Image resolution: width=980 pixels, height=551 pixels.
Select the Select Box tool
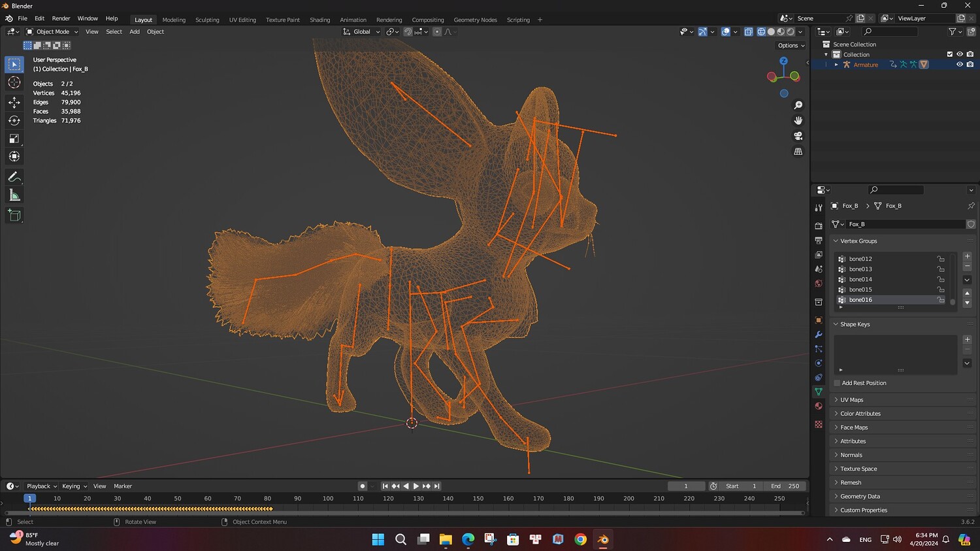pyautogui.click(x=14, y=64)
